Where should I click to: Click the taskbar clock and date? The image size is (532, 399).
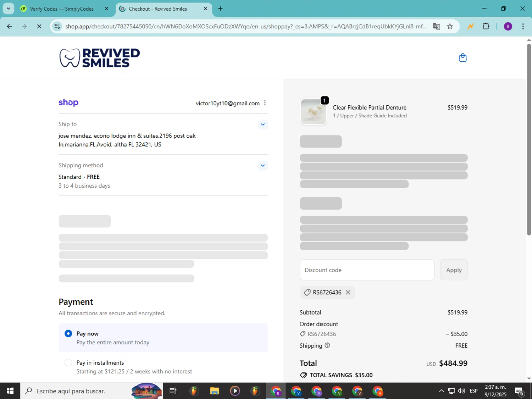click(x=495, y=391)
